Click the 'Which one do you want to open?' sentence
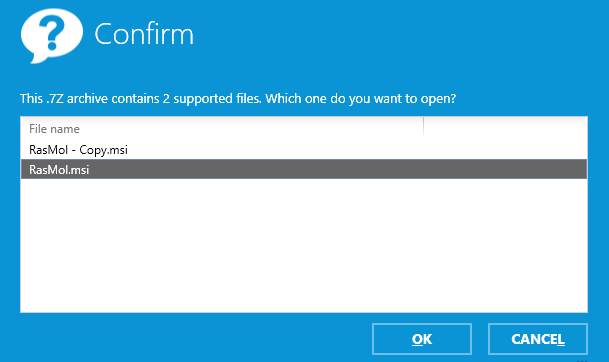The height and width of the screenshot is (362, 609). (361, 98)
